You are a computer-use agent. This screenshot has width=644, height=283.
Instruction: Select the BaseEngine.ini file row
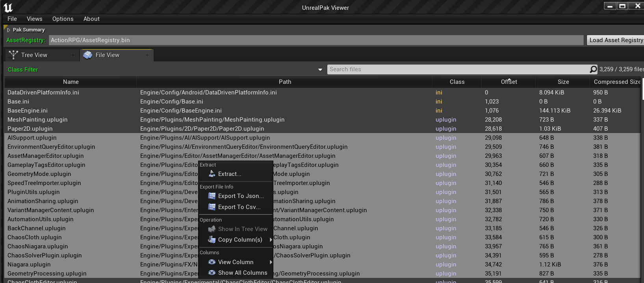pyautogui.click(x=322, y=110)
